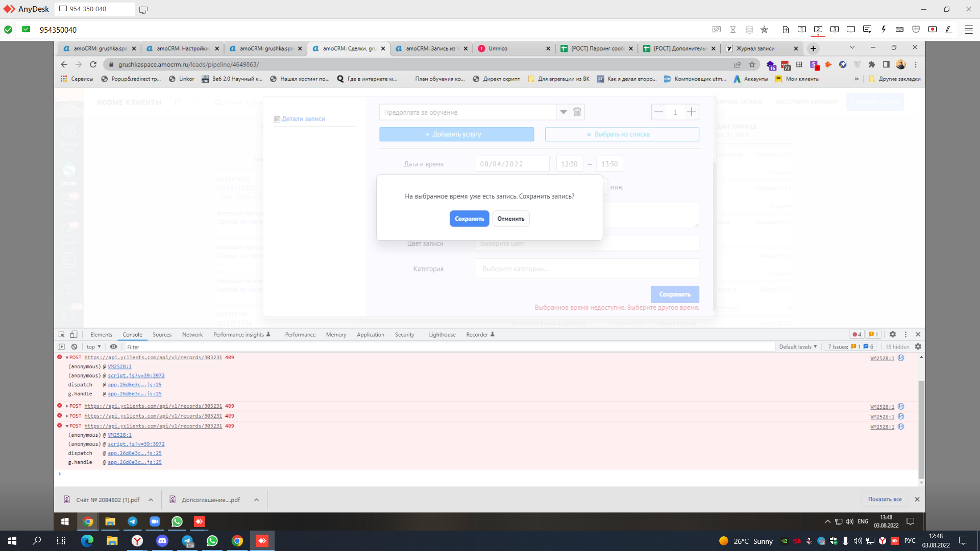Click the share page icon in the address bar
This screenshot has width=980, height=551.
click(738, 65)
